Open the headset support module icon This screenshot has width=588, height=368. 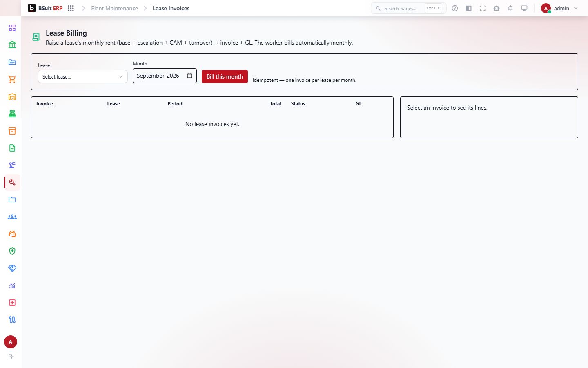pyautogui.click(x=12, y=234)
